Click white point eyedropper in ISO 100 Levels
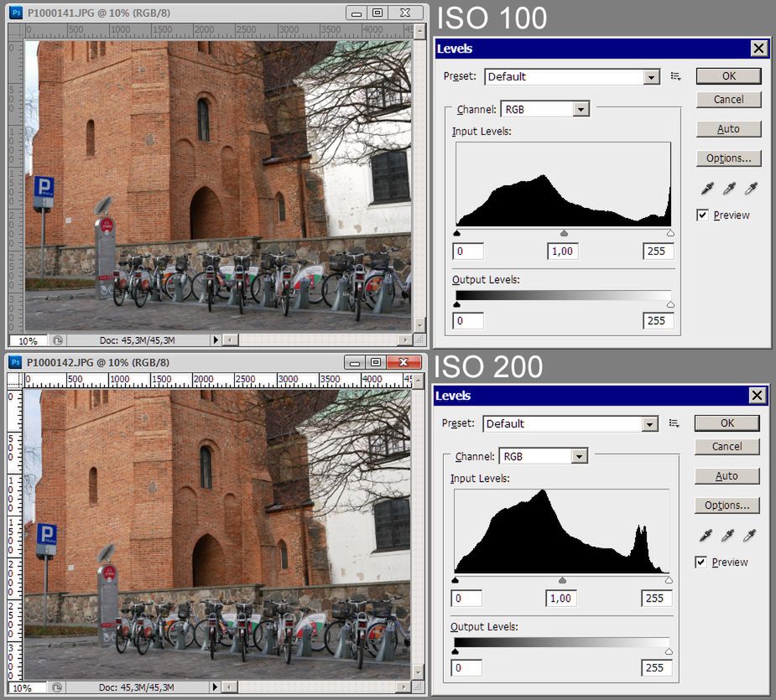776x700 pixels. coord(751,188)
